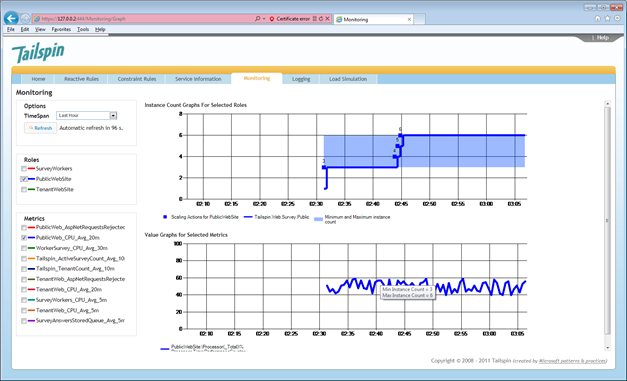This screenshot has height=381, width=627.
Task: Follow the Microsoft patterns & practices link
Action: click(573, 361)
